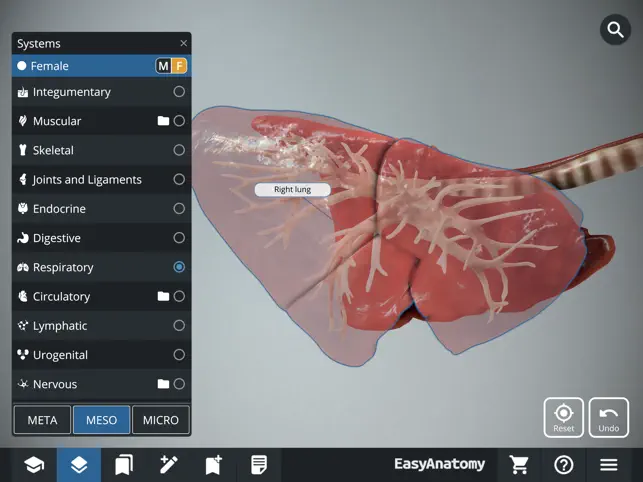Turn on the Digestive system radio button

(x=179, y=238)
